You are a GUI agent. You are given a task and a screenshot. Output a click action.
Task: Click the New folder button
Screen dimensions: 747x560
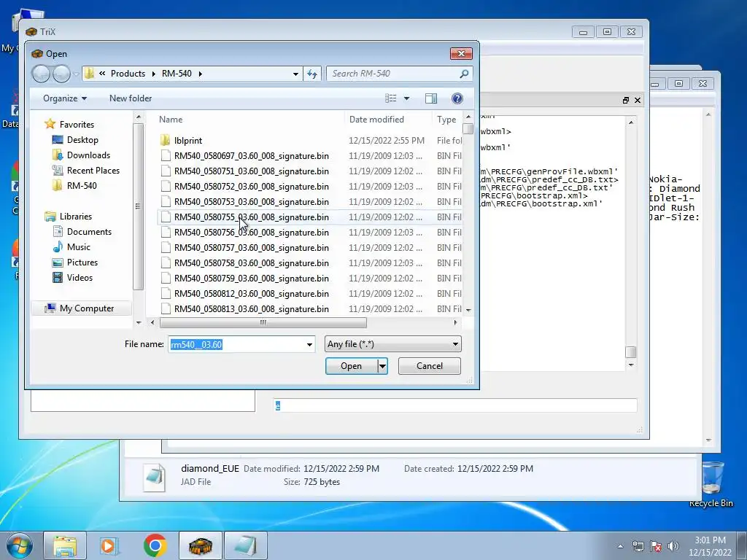point(131,98)
